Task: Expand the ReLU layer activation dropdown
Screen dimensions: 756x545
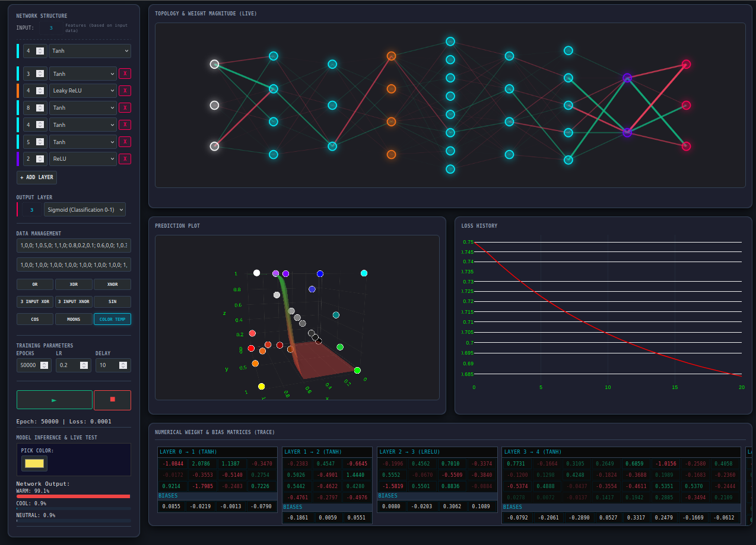Action: point(82,159)
